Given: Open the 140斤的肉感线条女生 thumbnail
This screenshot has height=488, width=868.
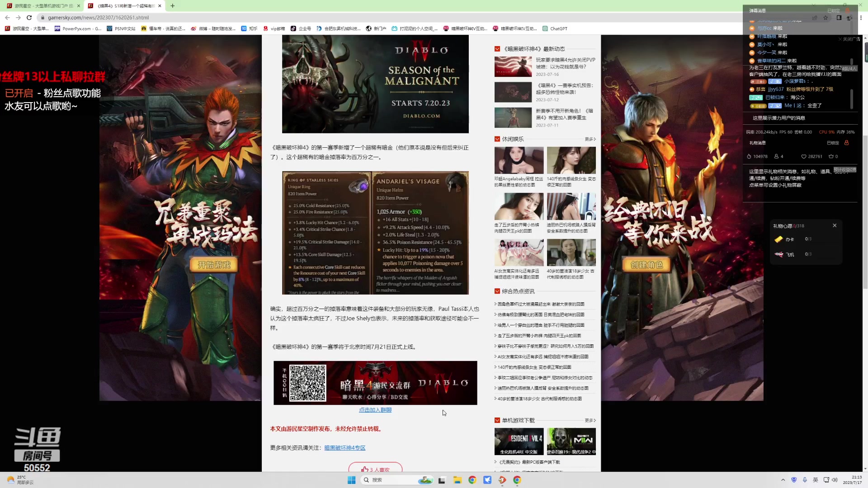Looking at the screenshot, I should coord(571,160).
